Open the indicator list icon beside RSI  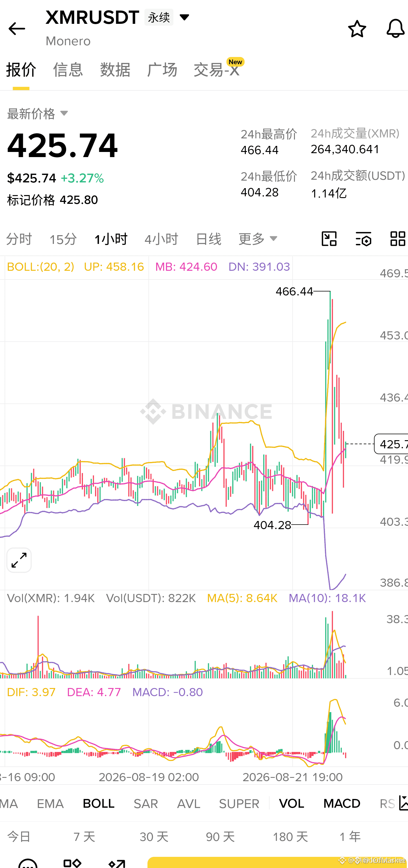click(x=403, y=803)
